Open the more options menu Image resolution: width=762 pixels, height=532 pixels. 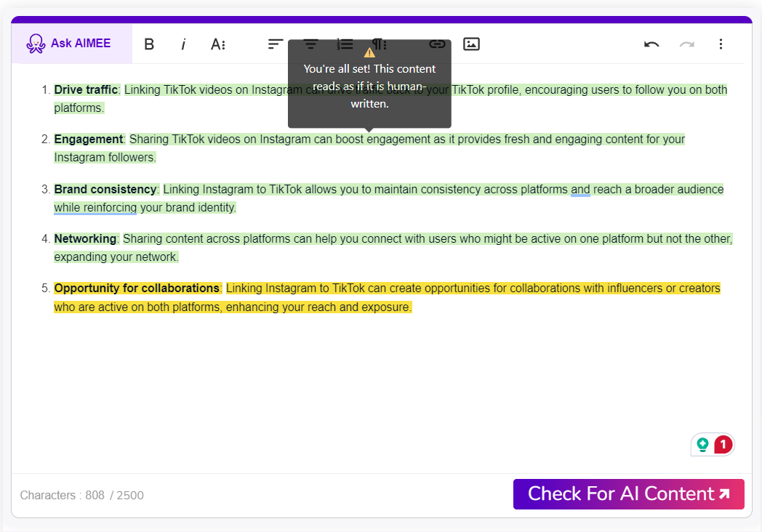coord(721,44)
